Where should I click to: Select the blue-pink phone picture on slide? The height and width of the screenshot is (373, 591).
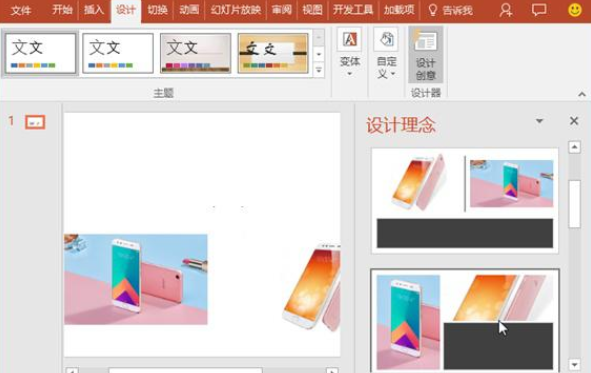(x=136, y=279)
